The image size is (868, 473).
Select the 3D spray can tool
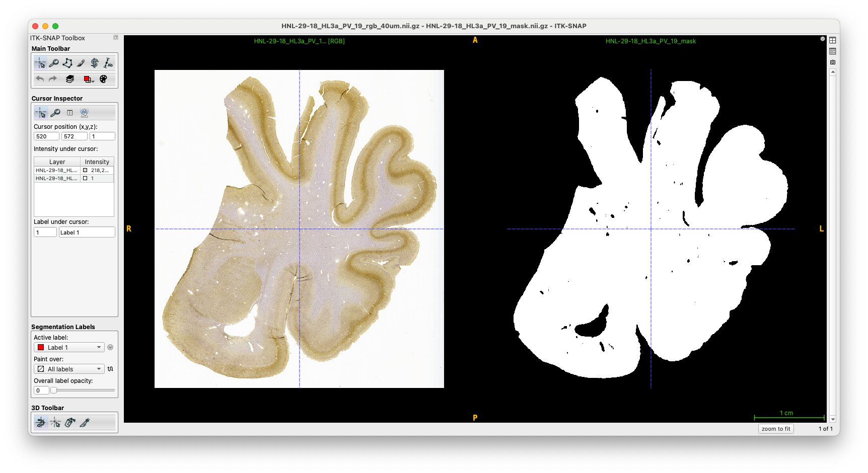(70, 423)
